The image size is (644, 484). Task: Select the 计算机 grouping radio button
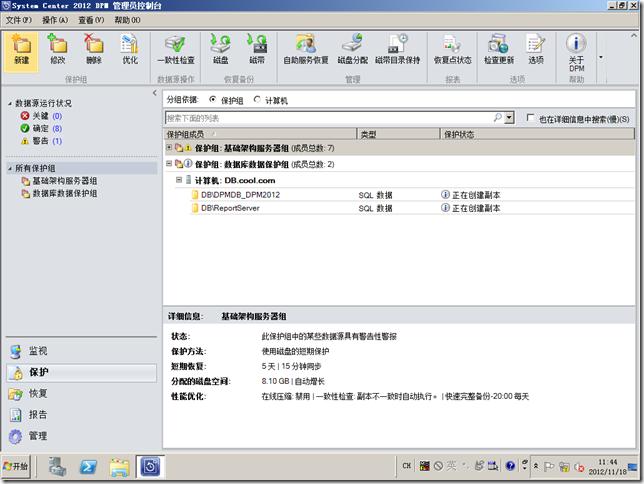[x=258, y=100]
